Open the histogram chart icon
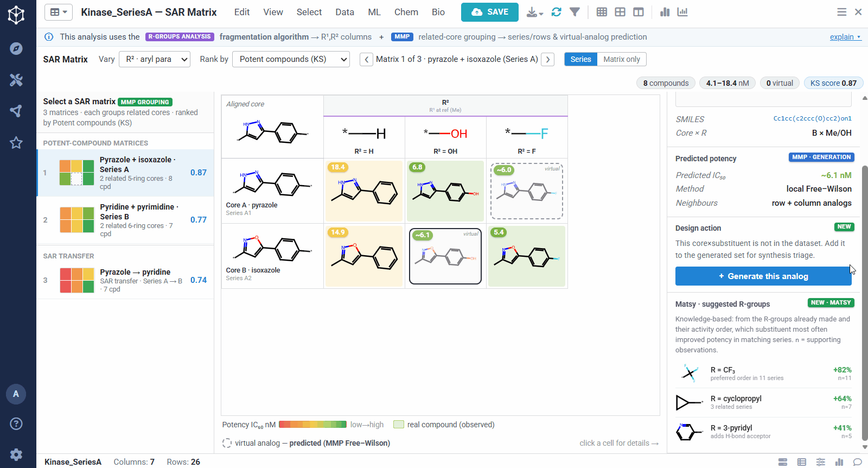 tap(682, 12)
